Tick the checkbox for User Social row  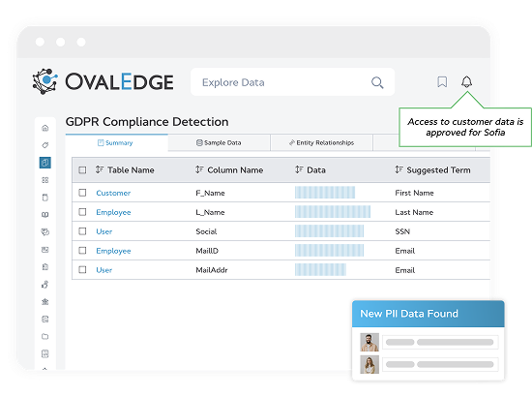pyautogui.click(x=82, y=231)
